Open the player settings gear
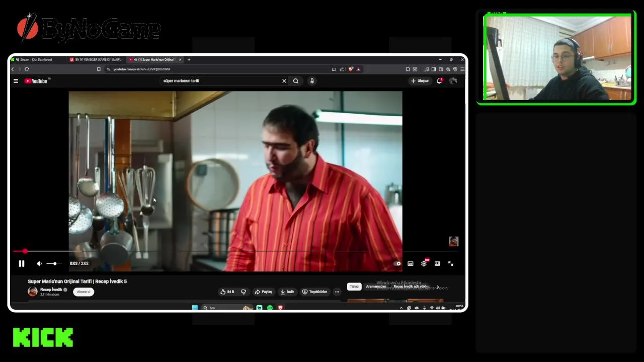This screenshot has height=362, width=644. pos(424,263)
